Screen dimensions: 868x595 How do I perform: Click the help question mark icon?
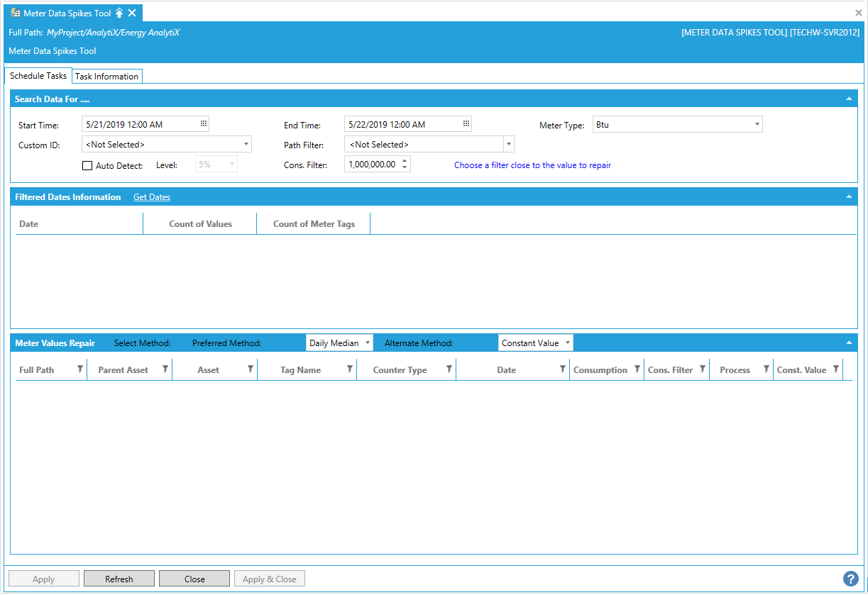pos(850,579)
